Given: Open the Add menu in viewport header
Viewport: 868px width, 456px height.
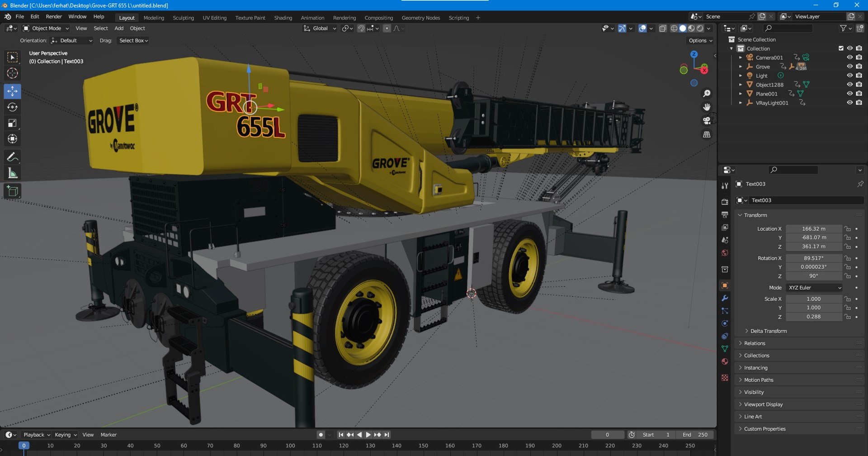Looking at the screenshot, I should (x=119, y=28).
